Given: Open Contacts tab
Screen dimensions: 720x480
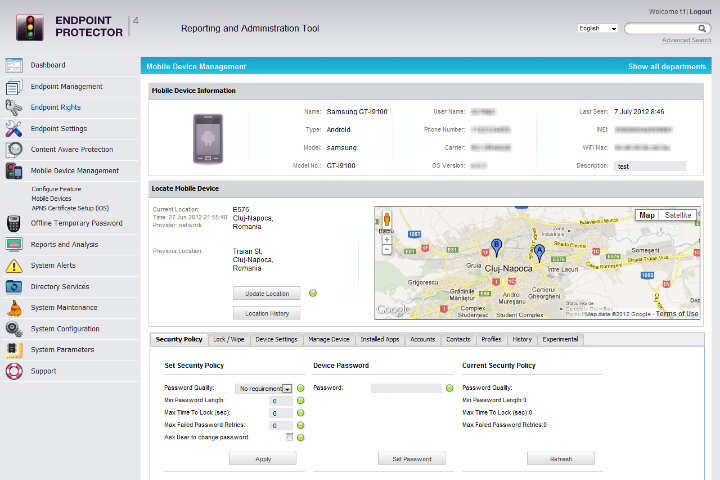Looking at the screenshot, I should (458, 339).
